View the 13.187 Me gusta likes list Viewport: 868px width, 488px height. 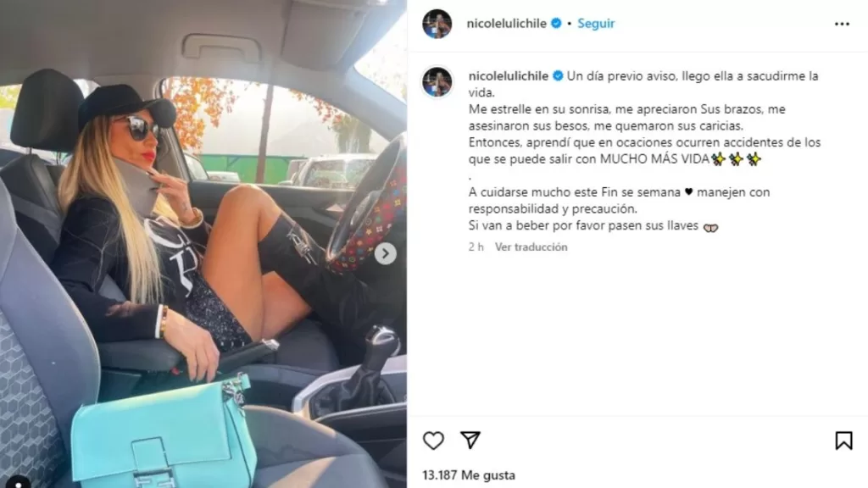point(468,474)
